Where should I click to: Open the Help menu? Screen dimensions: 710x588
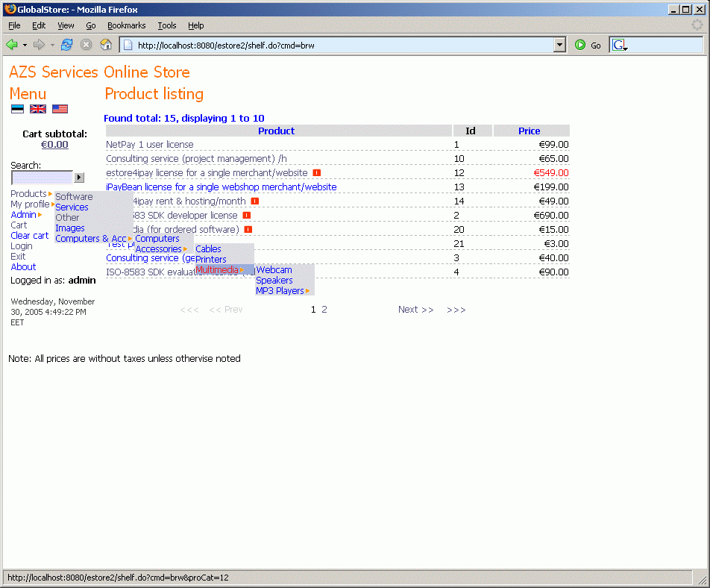pyautogui.click(x=195, y=25)
